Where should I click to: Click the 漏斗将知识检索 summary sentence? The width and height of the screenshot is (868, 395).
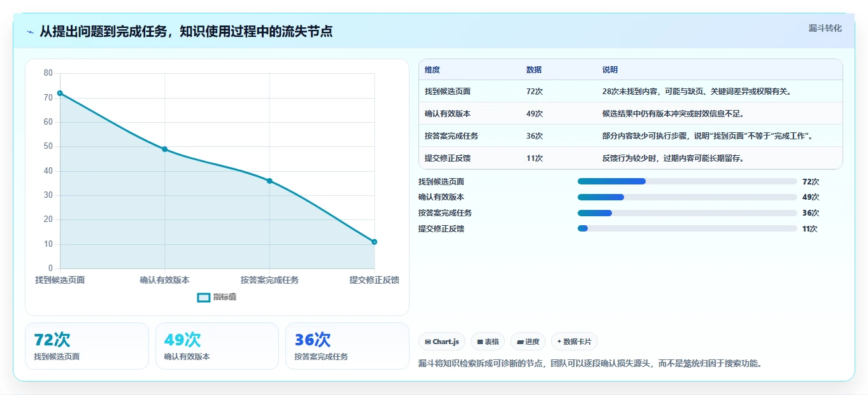pyautogui.click(x=590, y=364)
